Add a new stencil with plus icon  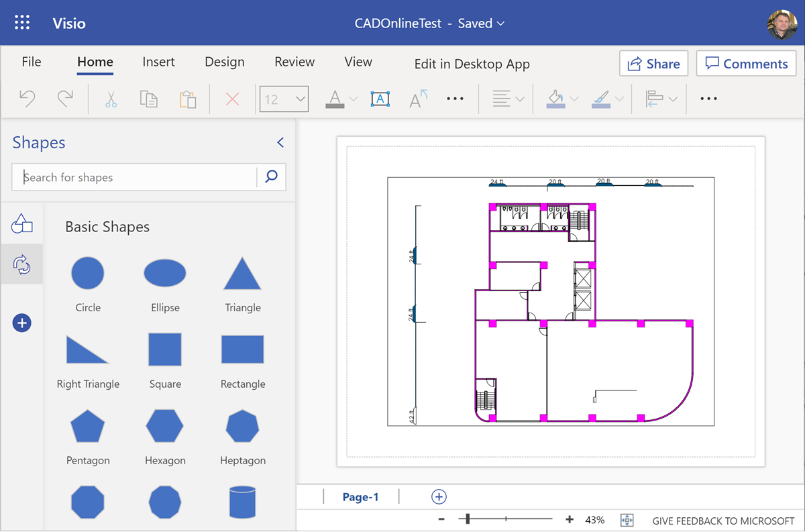22,323
